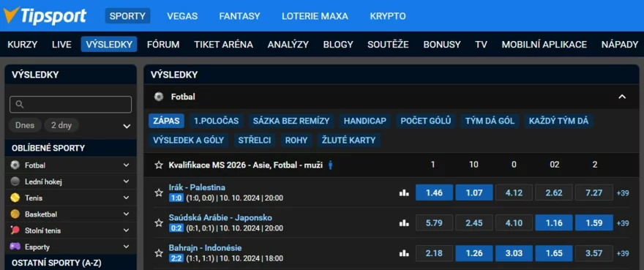Viewport: 644px width, 270px height.
Task: Expand the date filter chevron
Action: [x=127, y=126]
